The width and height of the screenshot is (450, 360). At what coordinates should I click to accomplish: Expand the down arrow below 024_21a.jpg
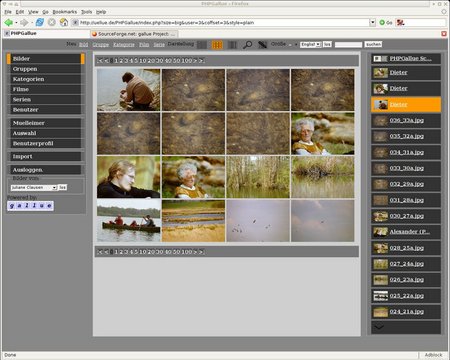[x=406, y=327]
